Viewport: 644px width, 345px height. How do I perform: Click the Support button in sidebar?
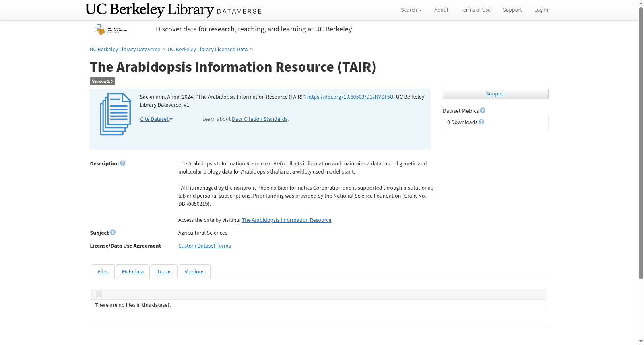tap(495, 94)
